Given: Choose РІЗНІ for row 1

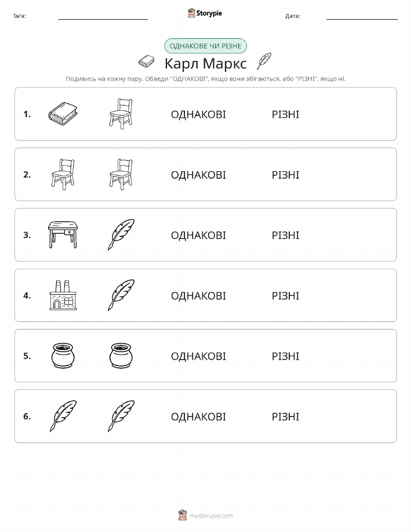Looking at the screenshot, I should [286, 114].
